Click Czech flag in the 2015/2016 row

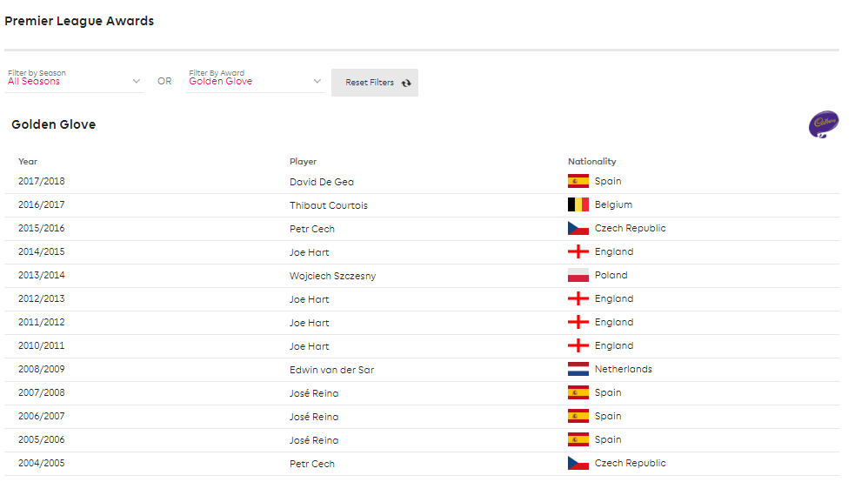tap(578, 228)
